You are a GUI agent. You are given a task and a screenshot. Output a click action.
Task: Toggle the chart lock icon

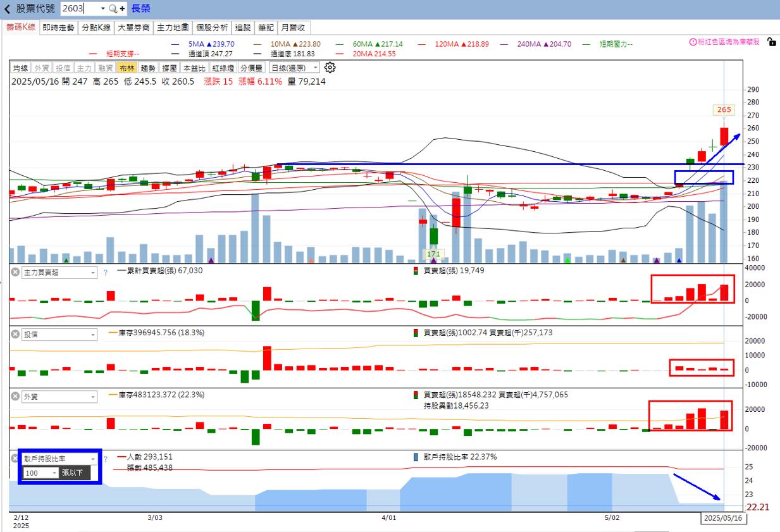[x=771, y=42]
